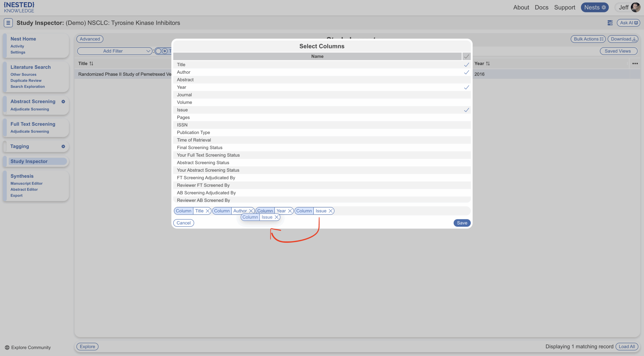Open the Jeff user profile avatar

pos(635,7)
